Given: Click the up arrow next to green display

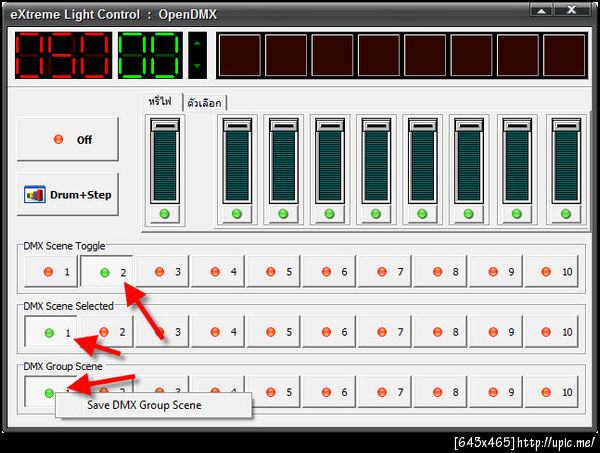Looking at the screenshot, I should 197,44.
